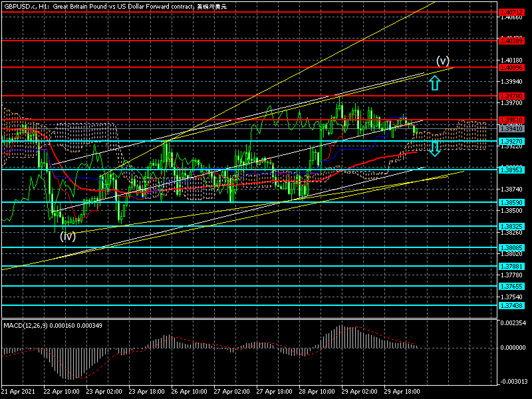Click the 1.37655 cyan price tag
The image size is (532, 399).
pos(511,287)
